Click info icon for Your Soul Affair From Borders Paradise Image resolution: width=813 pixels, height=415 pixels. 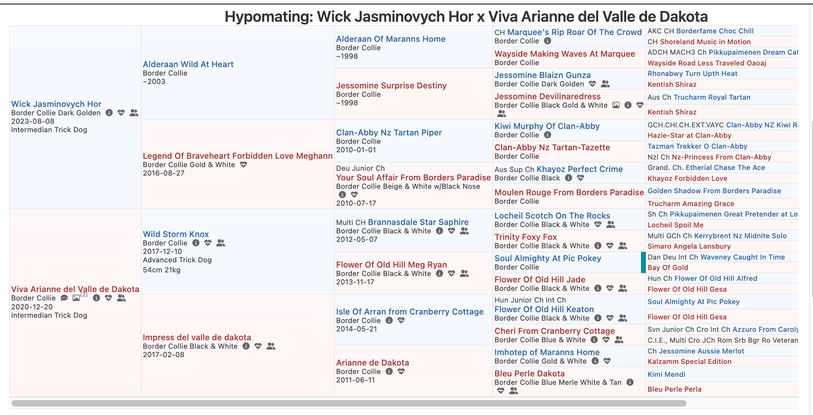(x=342, y=195)
